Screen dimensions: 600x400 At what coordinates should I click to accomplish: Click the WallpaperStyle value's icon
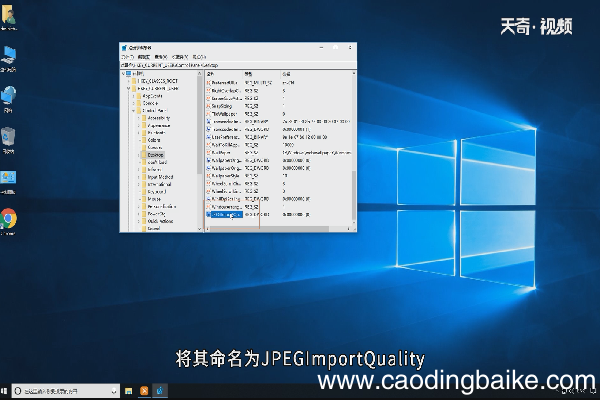[209, 176]
